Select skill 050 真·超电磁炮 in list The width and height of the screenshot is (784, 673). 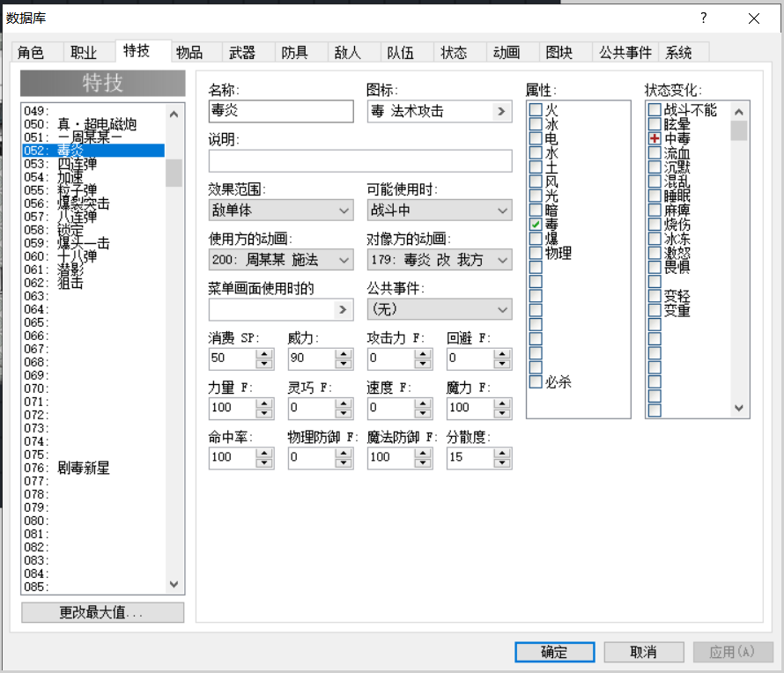coord(93,124)
